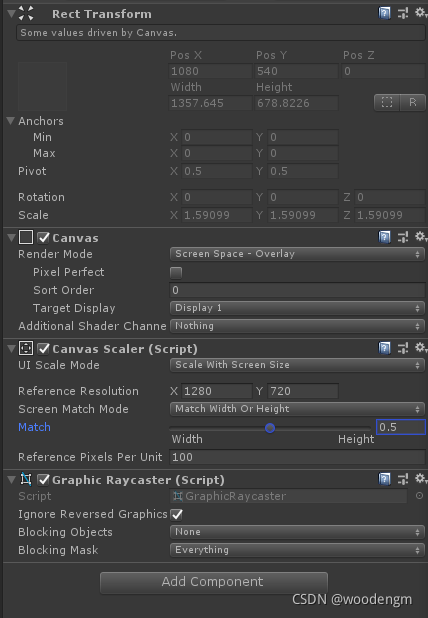Disable the Canvas component checkbox

coord(43,237)
